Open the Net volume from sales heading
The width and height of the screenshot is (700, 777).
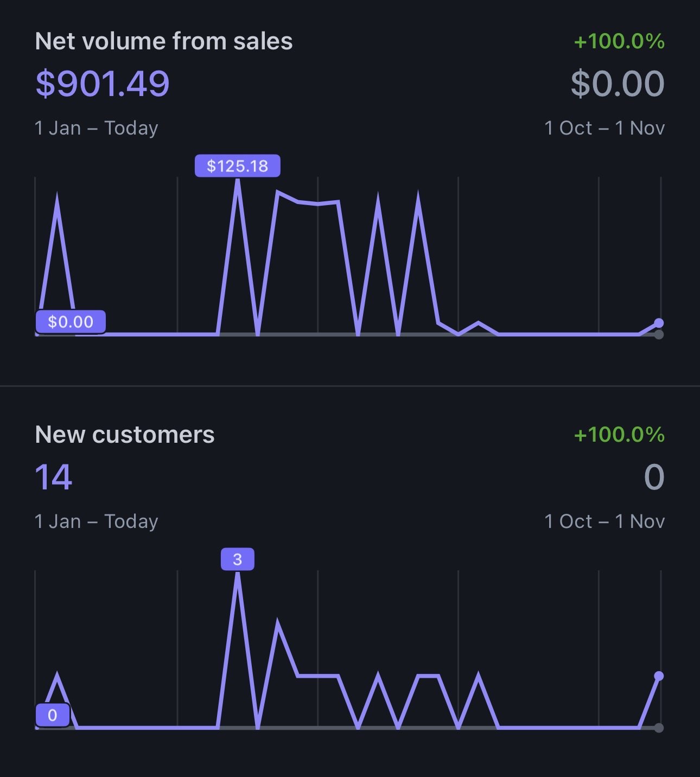[x=163, y=41]
